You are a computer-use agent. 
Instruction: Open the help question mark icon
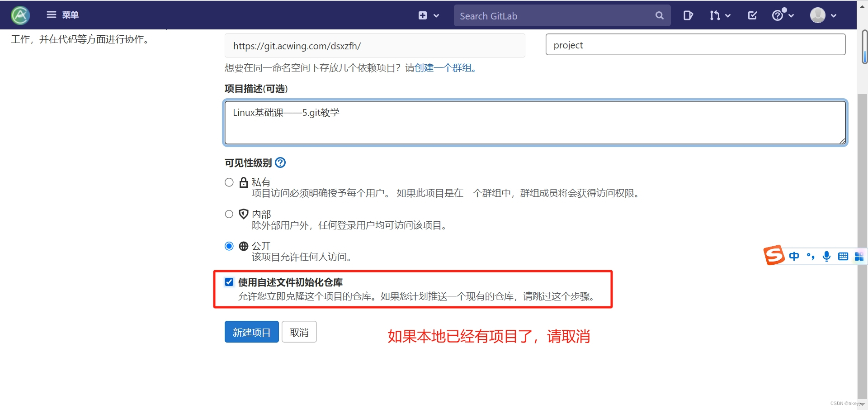click(x=778, y=15)
